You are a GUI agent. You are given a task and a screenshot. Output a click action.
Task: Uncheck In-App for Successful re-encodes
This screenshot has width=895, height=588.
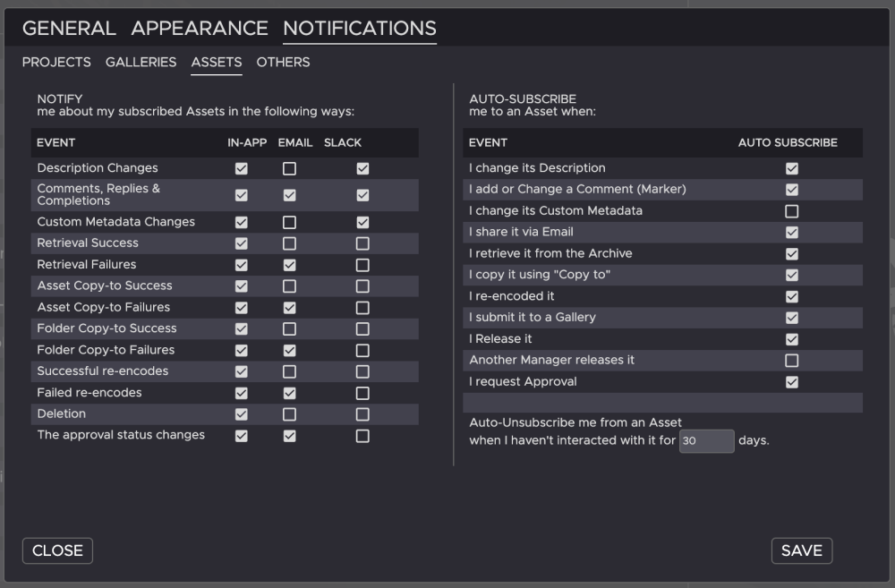(x=241, y=371)
